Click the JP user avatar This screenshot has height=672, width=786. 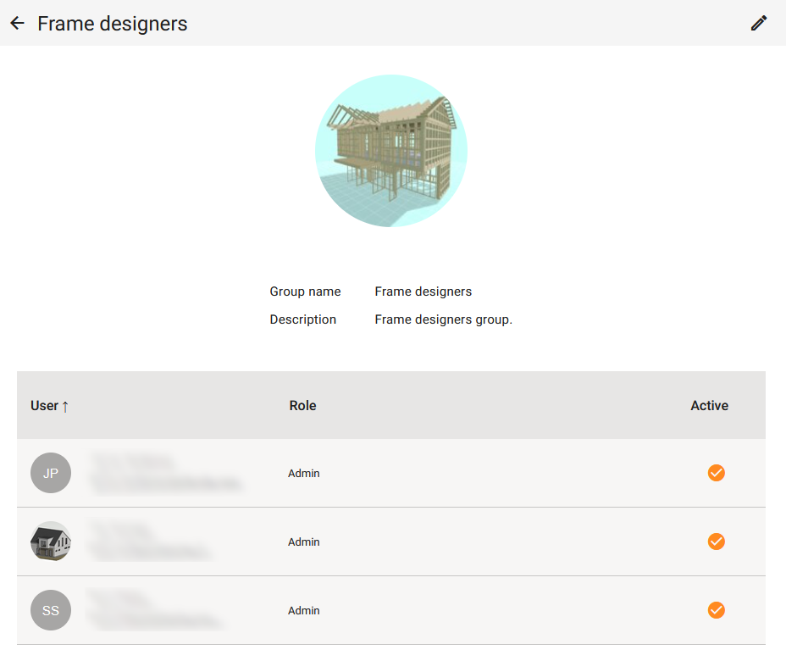(x=51, y=473)
